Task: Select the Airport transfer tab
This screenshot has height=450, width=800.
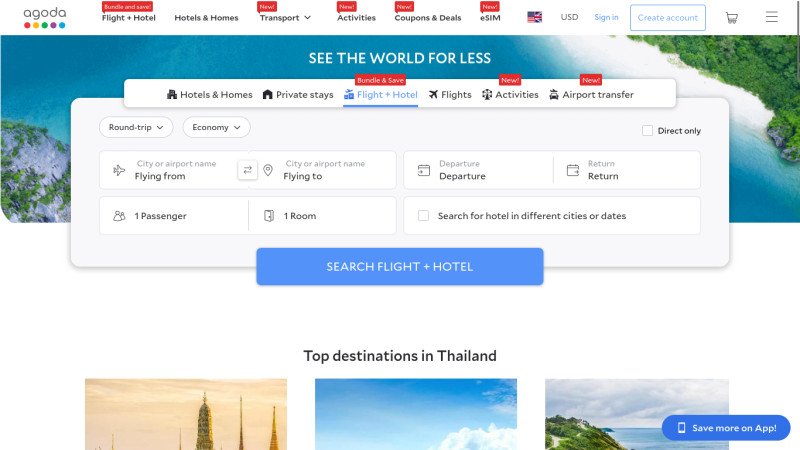Action: click(x=591, y=94)
